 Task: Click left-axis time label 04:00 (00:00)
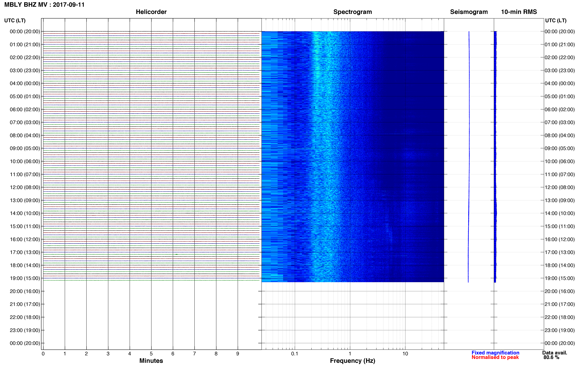coord(25,83)
